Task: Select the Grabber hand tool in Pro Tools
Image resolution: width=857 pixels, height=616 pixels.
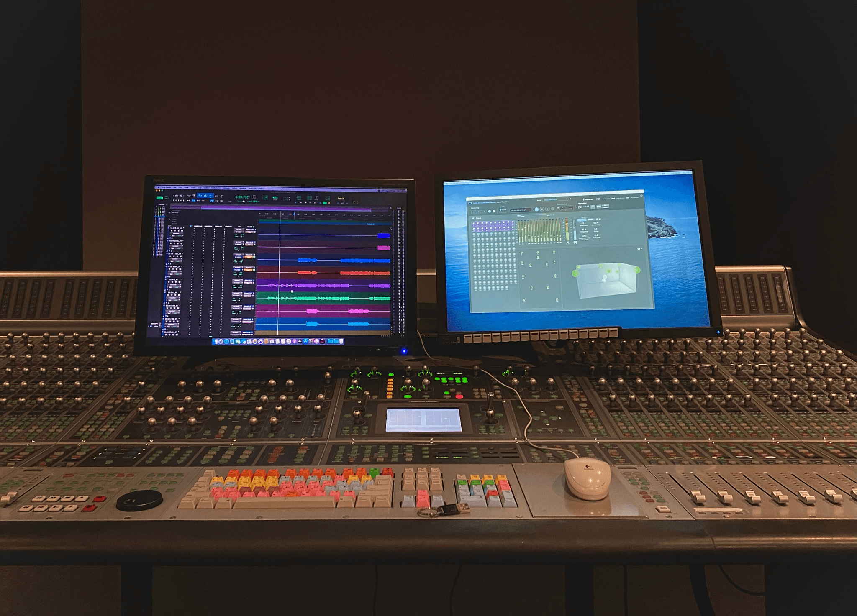Action: [210, 196]
